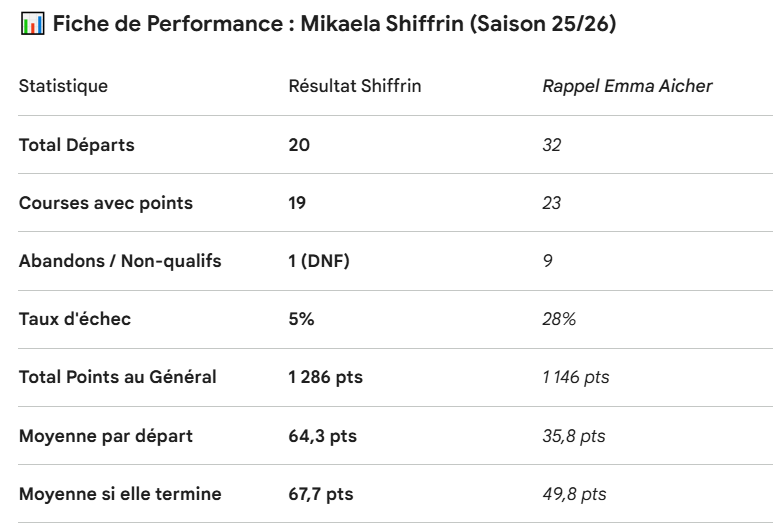This screenshot has height=526, width=773.
Task: Click the 1 146 pts cell
Action: [575, 377]
